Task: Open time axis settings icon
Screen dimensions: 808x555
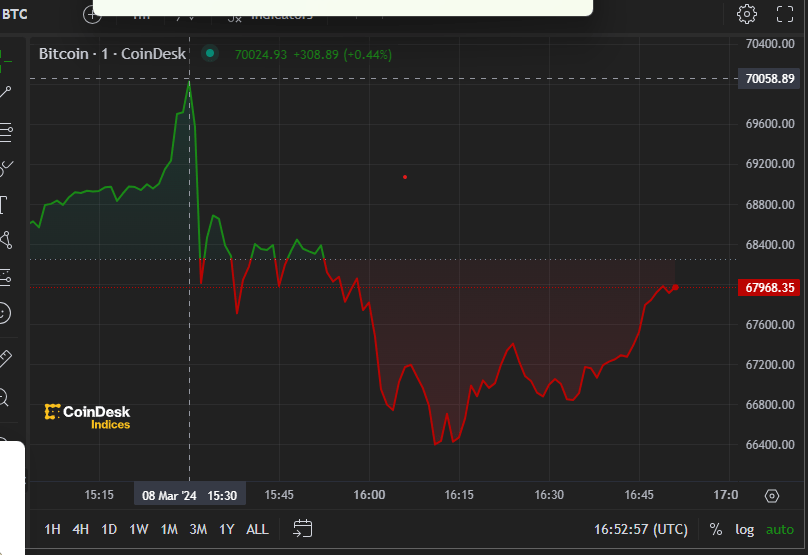Action: click(x=771, y=495)
